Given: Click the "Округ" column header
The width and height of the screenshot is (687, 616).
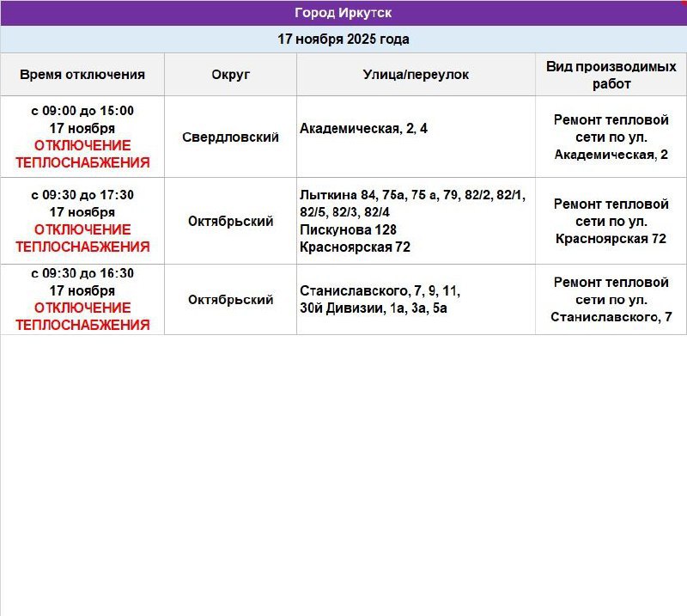Looking at the screenshot, I should [x=230, y=74].
